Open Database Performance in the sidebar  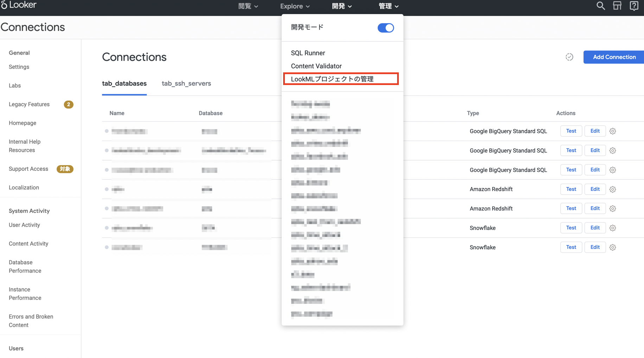tap(25, 267)
